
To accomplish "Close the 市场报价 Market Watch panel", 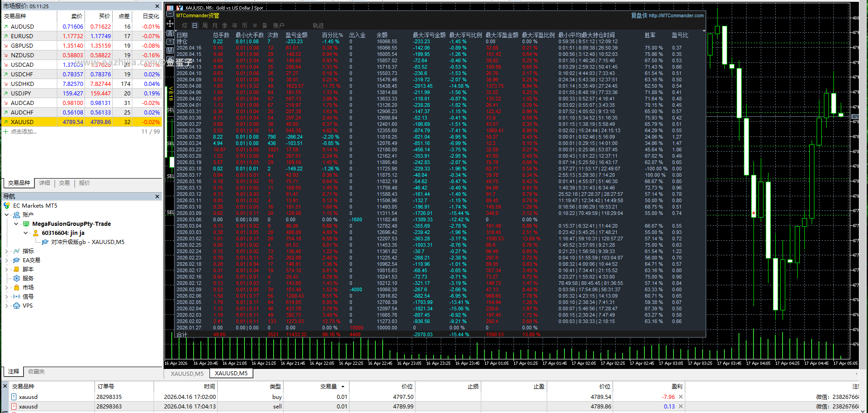I will click(x=157, y=6).
